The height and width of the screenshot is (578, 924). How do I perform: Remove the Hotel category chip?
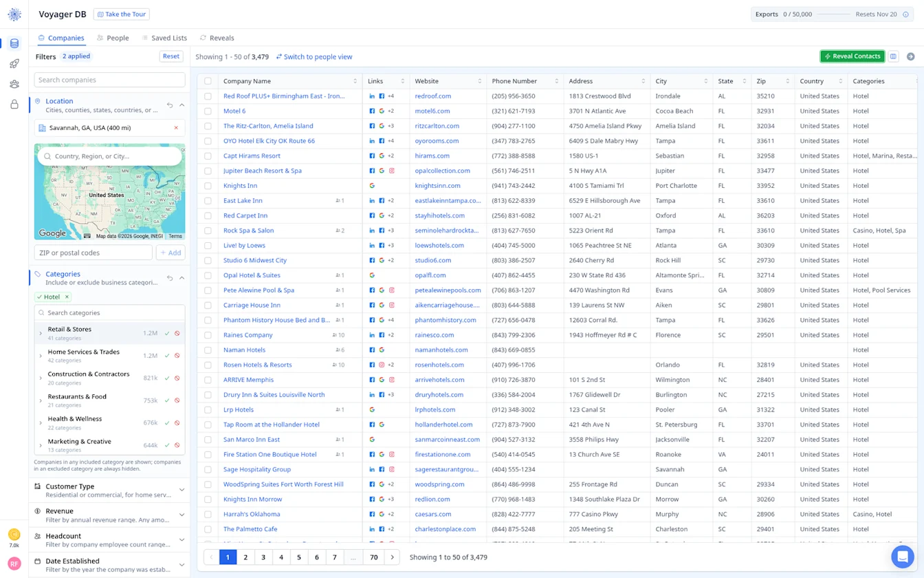pyautogui.click(x=67, y=297)
